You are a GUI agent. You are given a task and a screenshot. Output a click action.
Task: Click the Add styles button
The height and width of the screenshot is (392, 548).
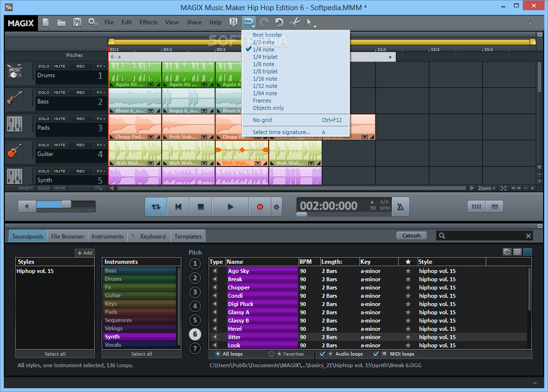pos(85,253)
